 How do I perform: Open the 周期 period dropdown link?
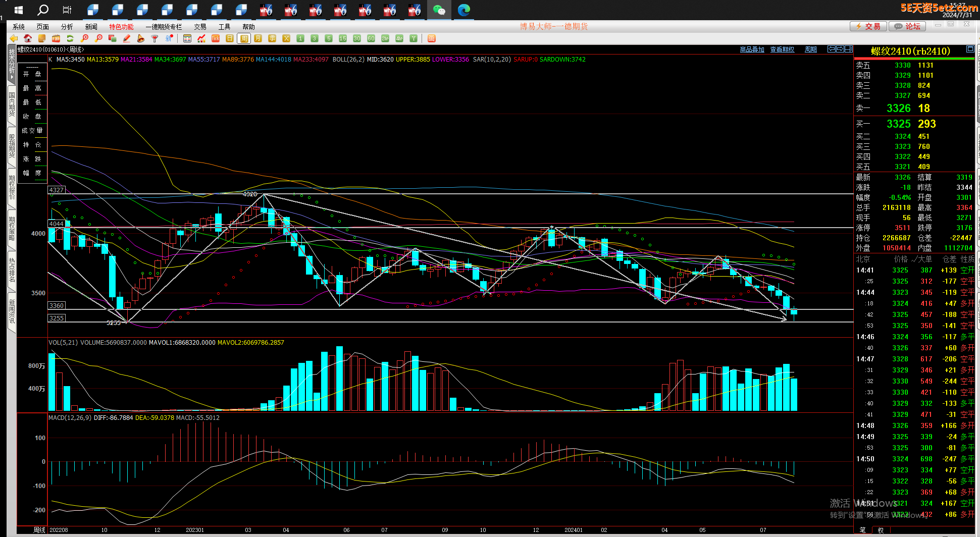(x=810, y=49)
